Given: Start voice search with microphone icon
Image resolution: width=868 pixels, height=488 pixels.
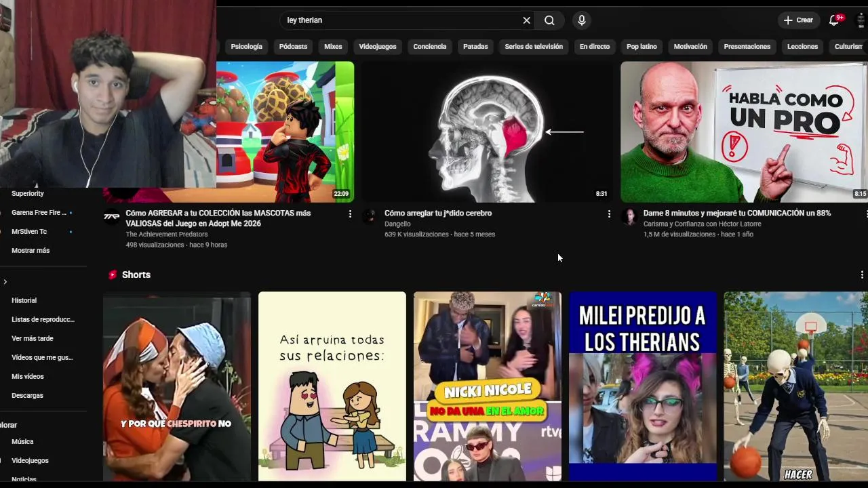Looking at the screenshot, I should coord(581,20).
